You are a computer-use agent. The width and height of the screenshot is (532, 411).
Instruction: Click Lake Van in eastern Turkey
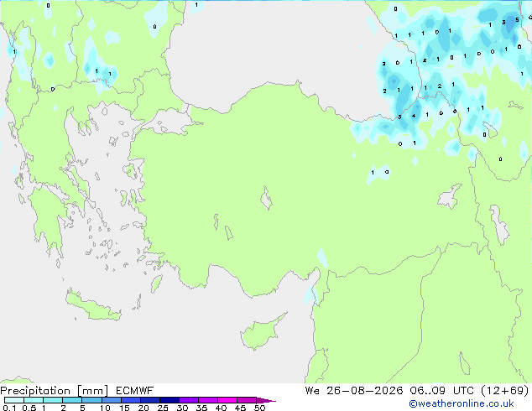(449, 196)
